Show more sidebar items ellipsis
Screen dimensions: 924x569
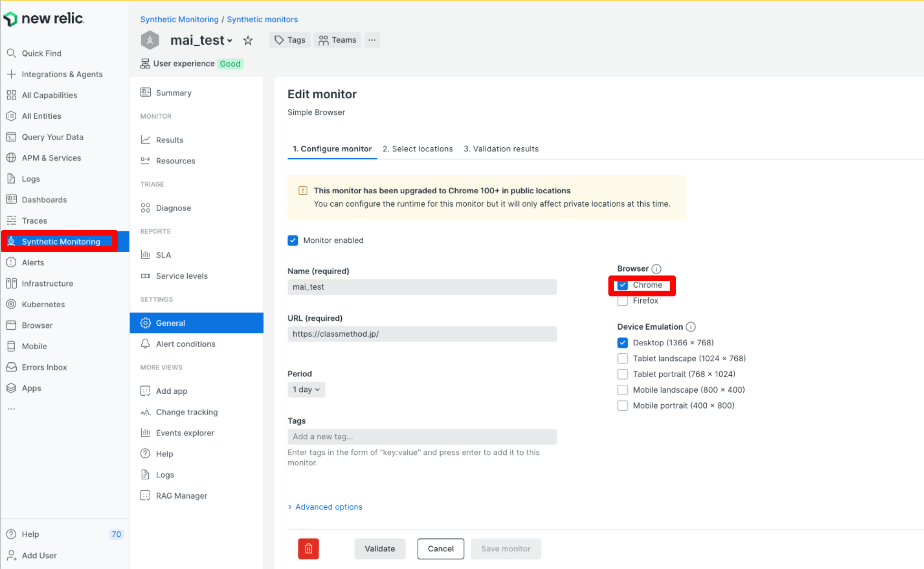point(11,408)
